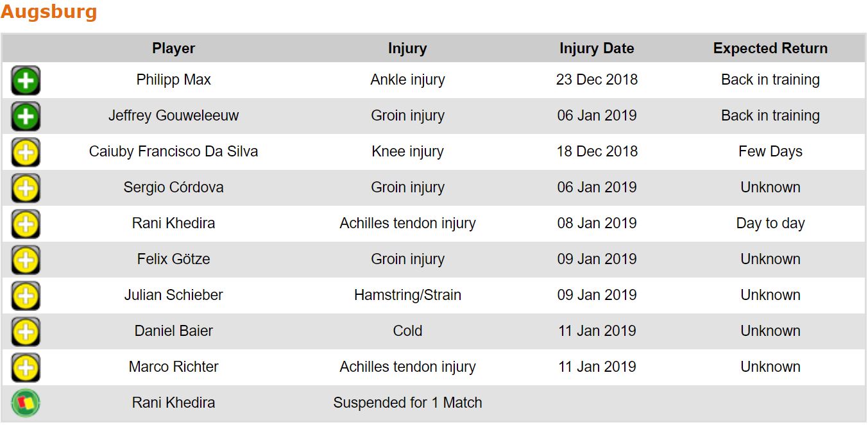Screen dimensions: 868x425
Task: Click the yellow icon beside Daniel Baier
Action: 26,332
